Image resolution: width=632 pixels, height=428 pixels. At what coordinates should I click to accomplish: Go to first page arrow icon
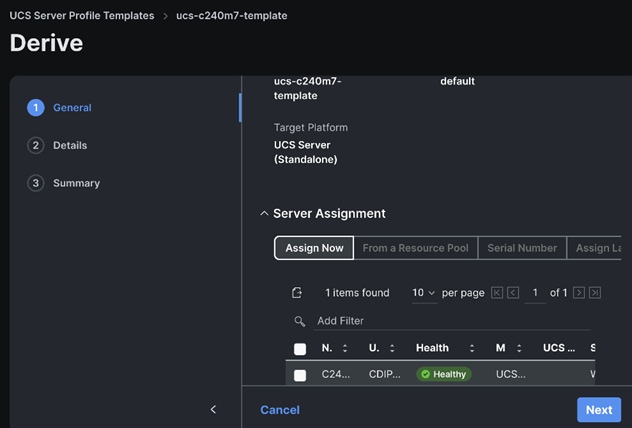click(497, 293)
